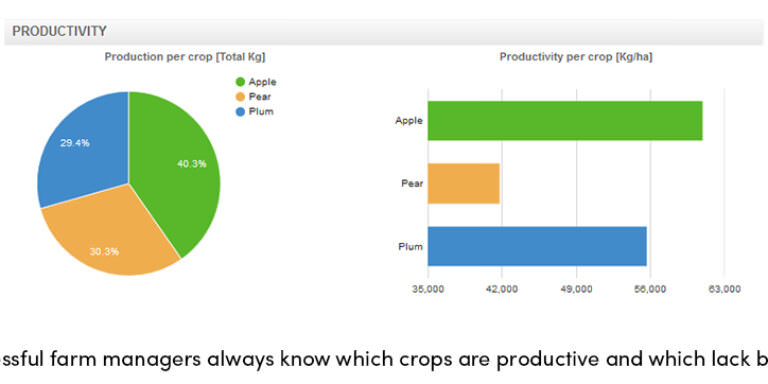Select the Apple legend label
Screen dimensions: 768x384
262,82
